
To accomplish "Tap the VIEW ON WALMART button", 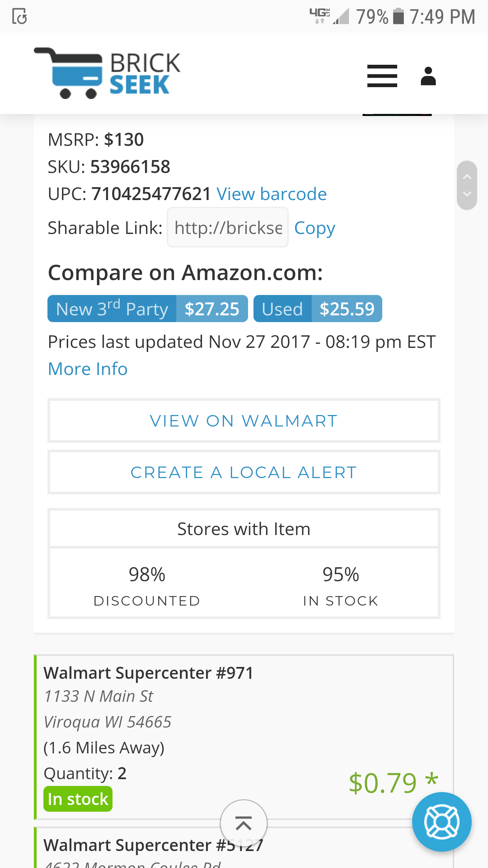I will point(244,420).
